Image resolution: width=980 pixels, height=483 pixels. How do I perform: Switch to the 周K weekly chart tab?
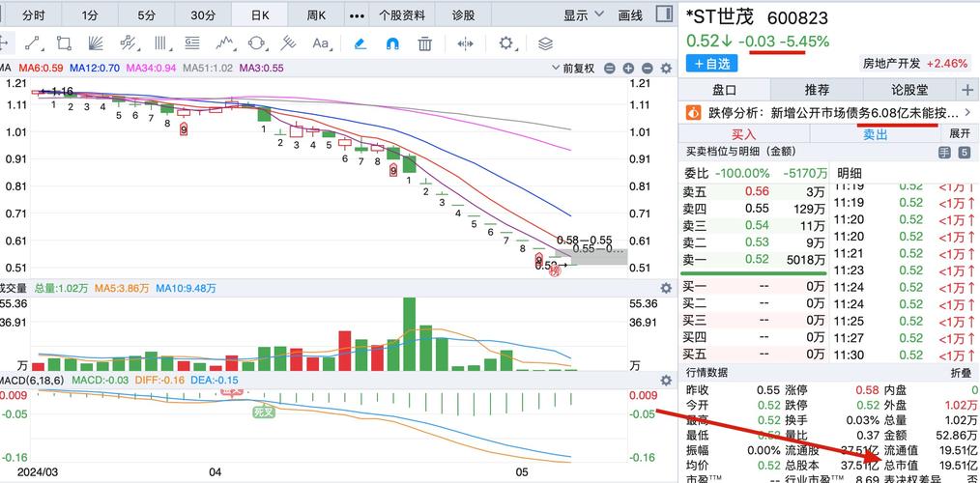coord(316,15)
